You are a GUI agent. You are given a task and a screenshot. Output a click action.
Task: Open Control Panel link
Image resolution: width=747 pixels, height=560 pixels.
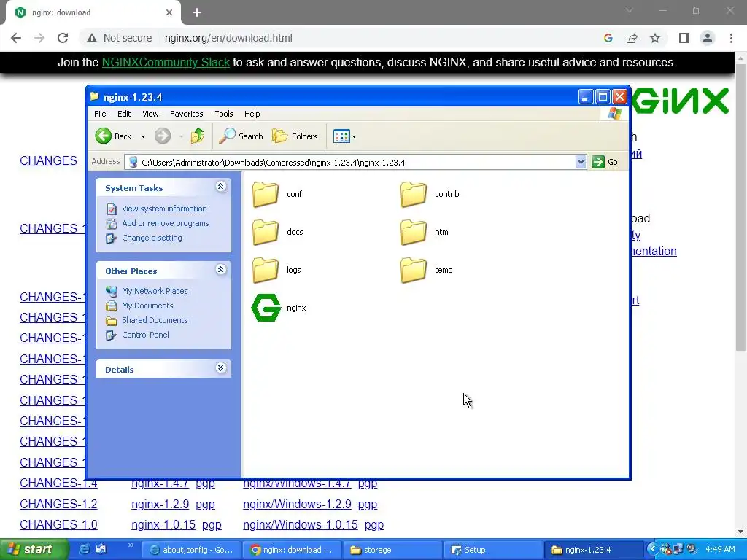[145, 335]
